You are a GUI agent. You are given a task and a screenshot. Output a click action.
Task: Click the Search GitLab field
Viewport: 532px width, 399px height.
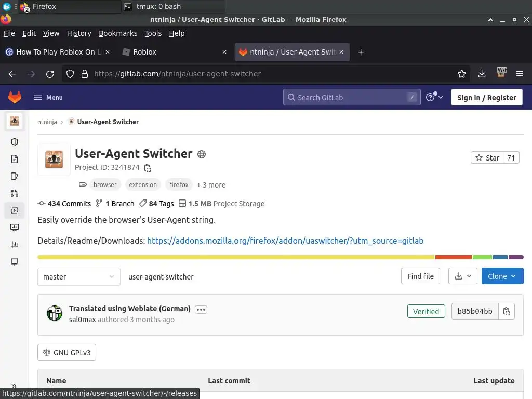coord(352,97)
